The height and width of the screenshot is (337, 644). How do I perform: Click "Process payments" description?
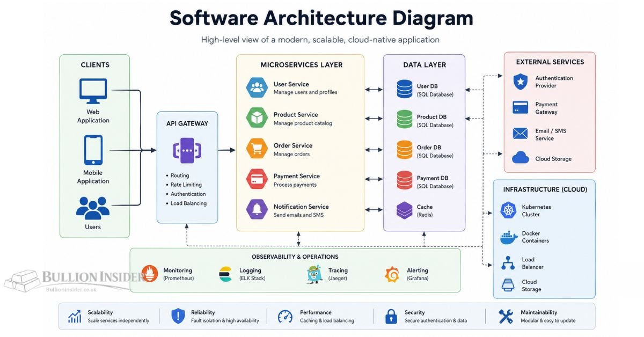coord(295,185)
